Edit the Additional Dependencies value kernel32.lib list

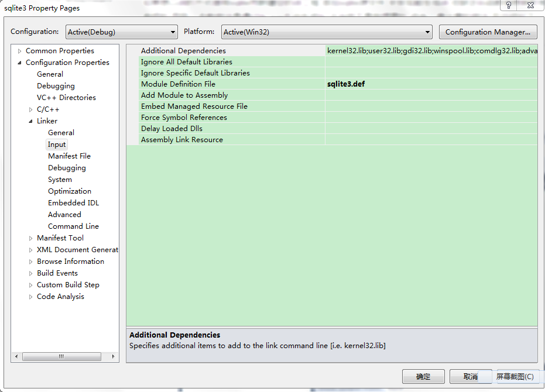tap(431, 51)
